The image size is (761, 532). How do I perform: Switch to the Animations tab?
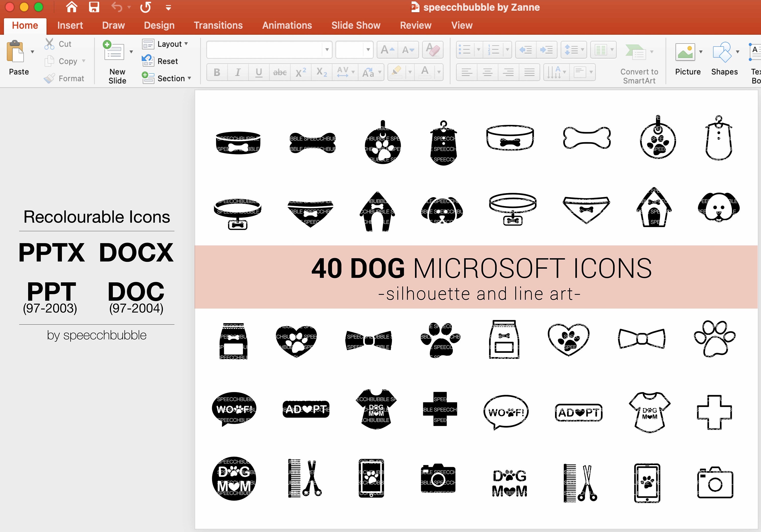(287, 25)
